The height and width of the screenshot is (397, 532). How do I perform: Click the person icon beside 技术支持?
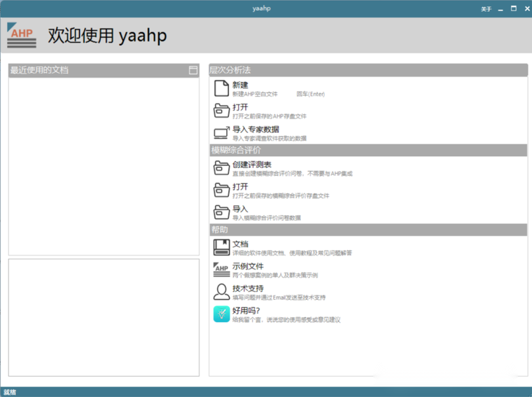tap(221, 292)
